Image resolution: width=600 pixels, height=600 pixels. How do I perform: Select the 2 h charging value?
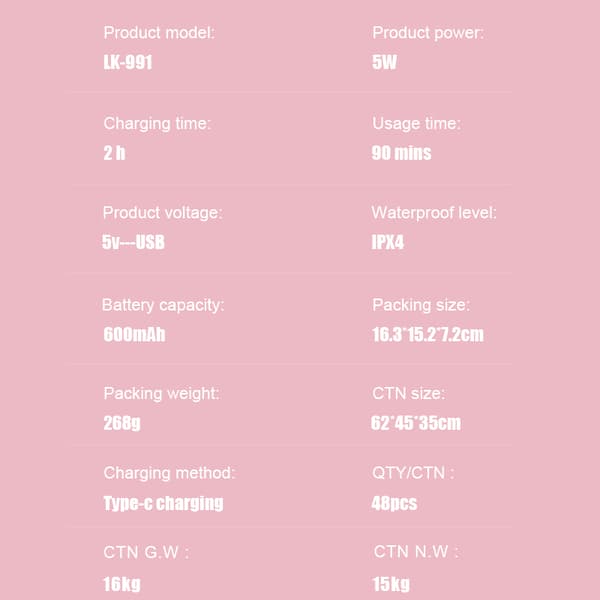pos(114,153)
